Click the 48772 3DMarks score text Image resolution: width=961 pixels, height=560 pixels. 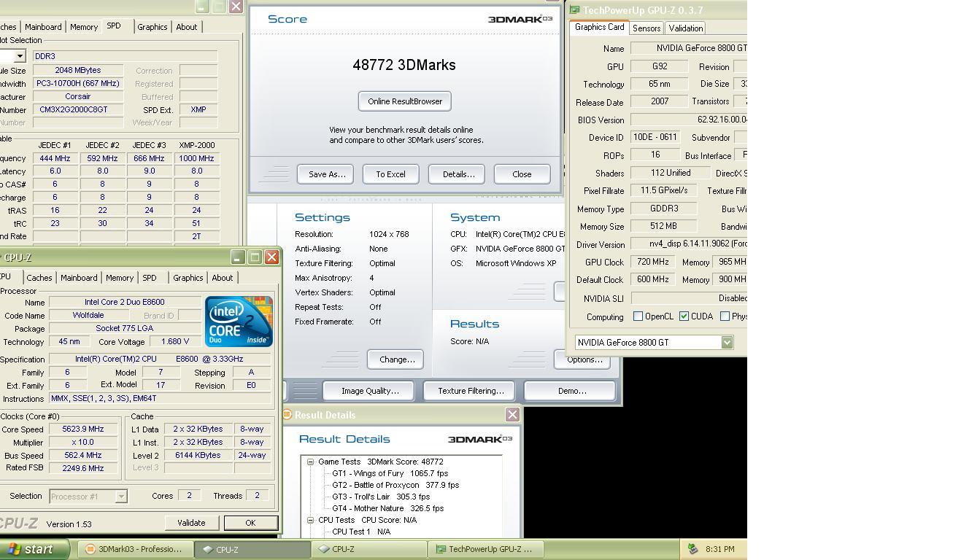(404, 65)
